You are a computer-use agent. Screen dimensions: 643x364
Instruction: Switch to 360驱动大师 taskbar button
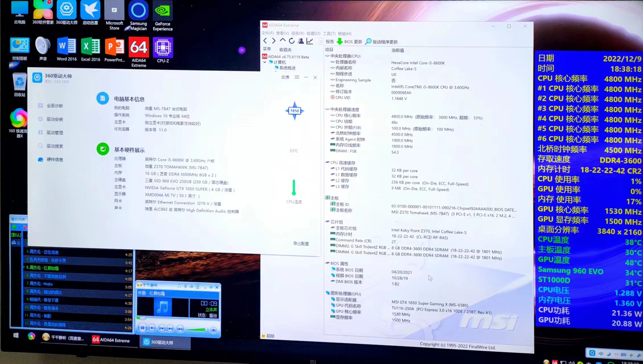click(165, 342)
